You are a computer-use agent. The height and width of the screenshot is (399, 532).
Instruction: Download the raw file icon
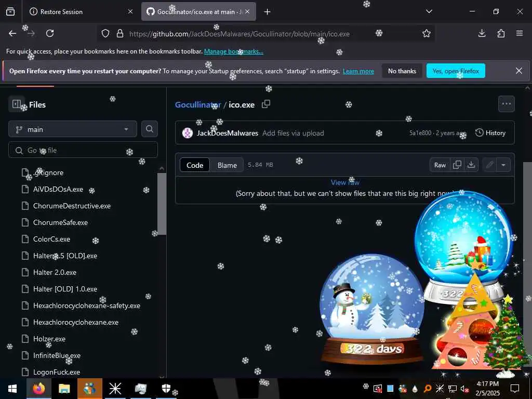click(471, 165)
